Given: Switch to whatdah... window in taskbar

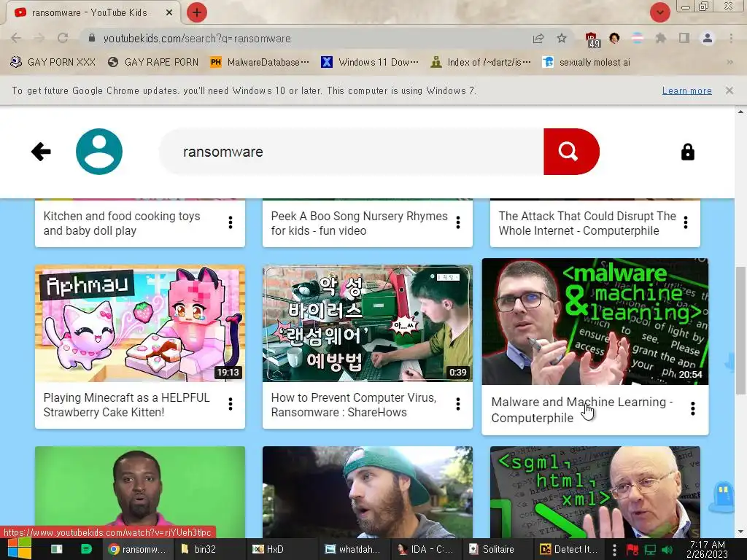Looking at the screenshot, I should (353, 549).
